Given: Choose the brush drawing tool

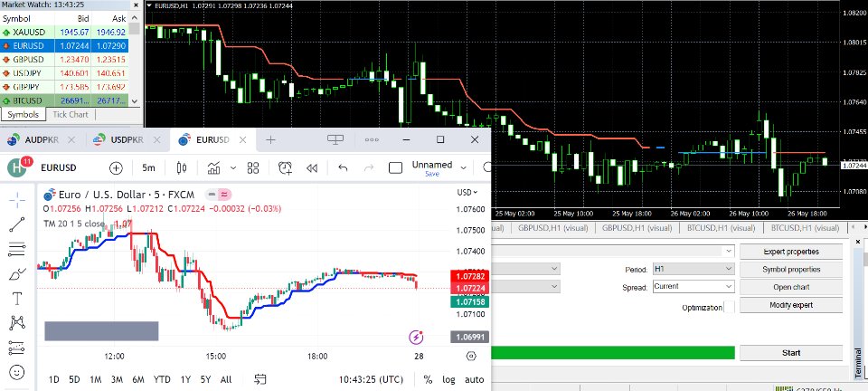Looking at the screenshot, I should click(x=17, y=274).
